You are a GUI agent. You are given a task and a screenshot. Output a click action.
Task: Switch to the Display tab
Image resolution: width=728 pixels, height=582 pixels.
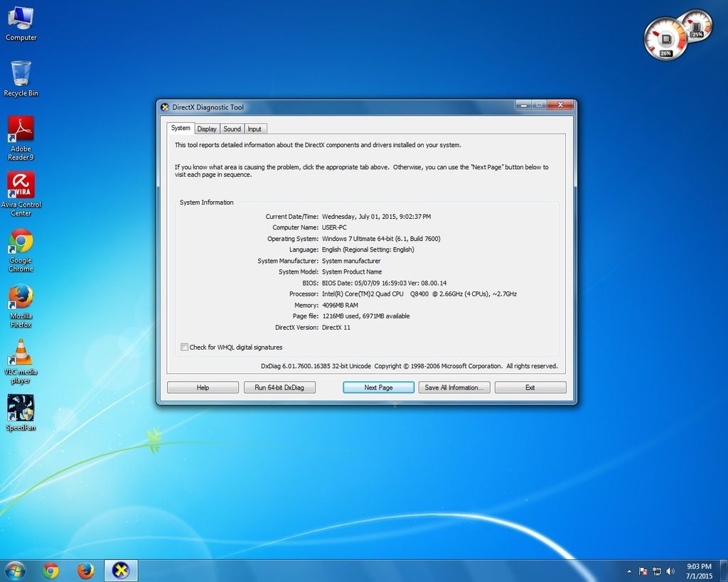[207, 129]
